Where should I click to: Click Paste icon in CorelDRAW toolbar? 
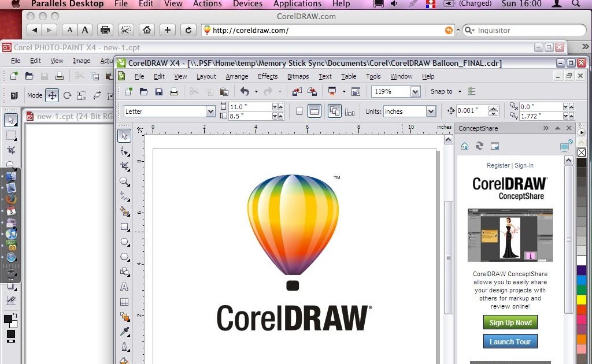(x=224, y=91)
